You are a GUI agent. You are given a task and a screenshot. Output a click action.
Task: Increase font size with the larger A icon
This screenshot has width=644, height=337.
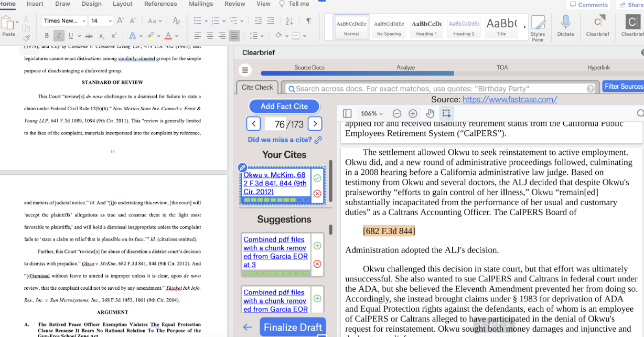(x=121, y=21)
